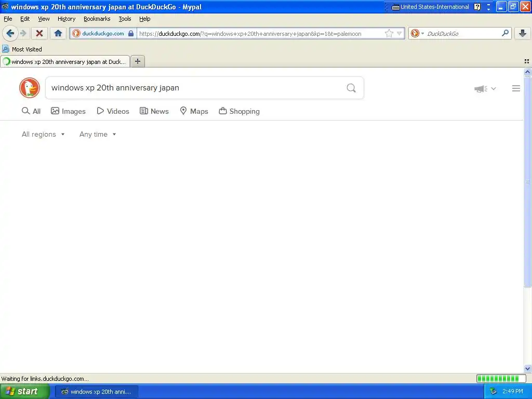Open a new tab with plus button
The height and width of the screenshot is (399, 532).
pos(138,61)
